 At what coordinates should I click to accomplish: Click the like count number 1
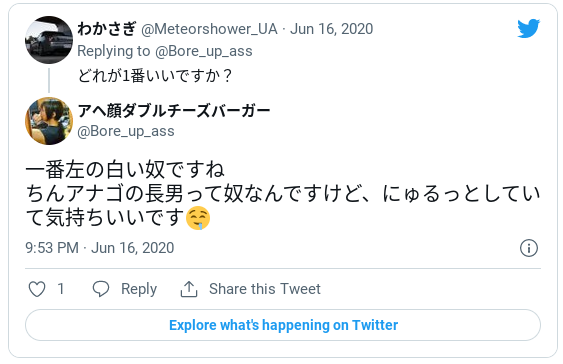(x=61, y=289)
